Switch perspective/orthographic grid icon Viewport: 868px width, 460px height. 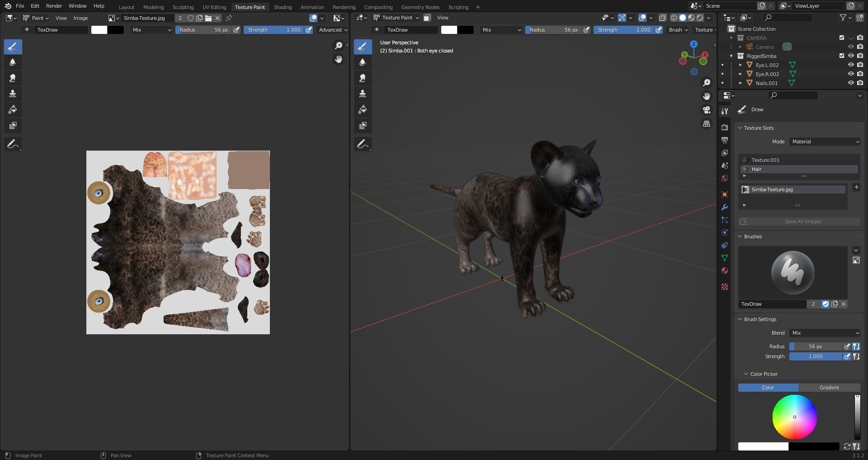(707, 123)
